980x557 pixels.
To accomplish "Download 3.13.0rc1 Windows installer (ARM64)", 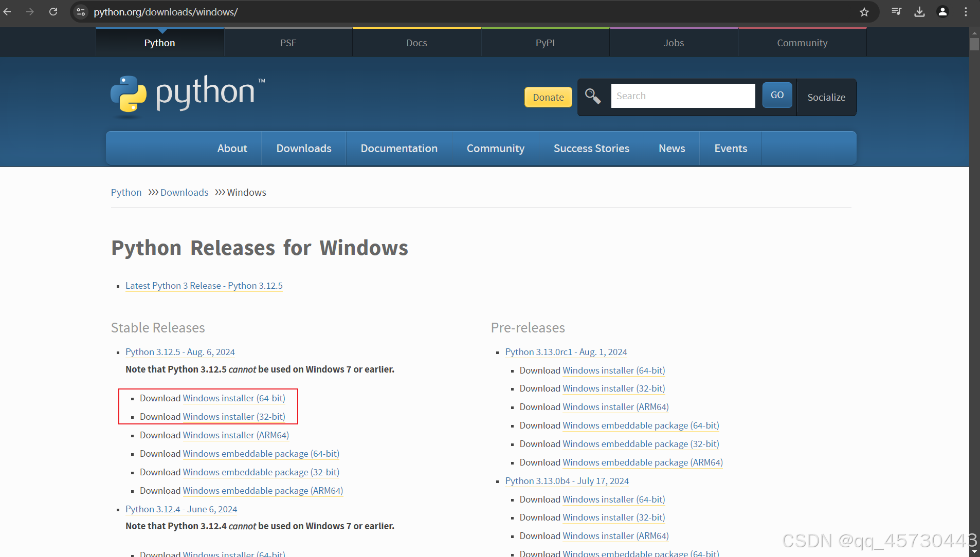I will pos(616,407).
